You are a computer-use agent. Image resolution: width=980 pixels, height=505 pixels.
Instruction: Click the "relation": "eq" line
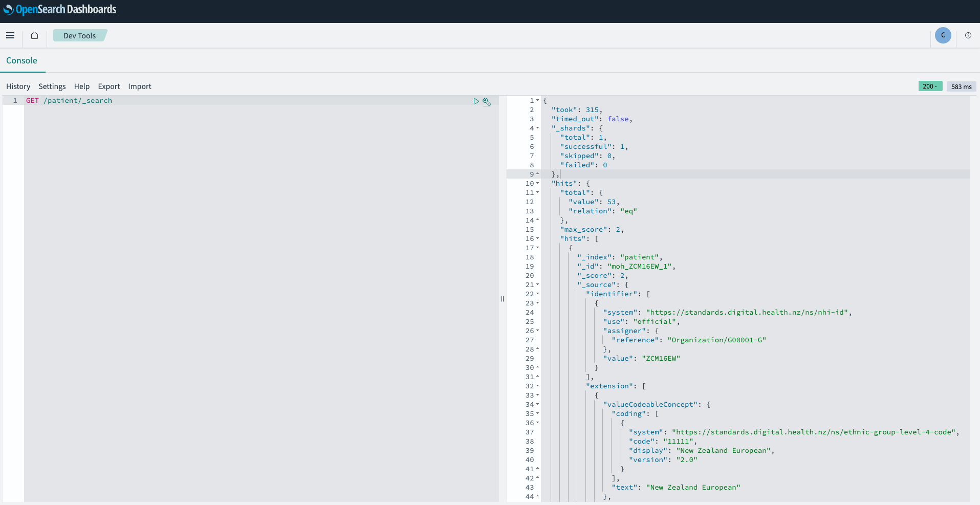[602, 211]
